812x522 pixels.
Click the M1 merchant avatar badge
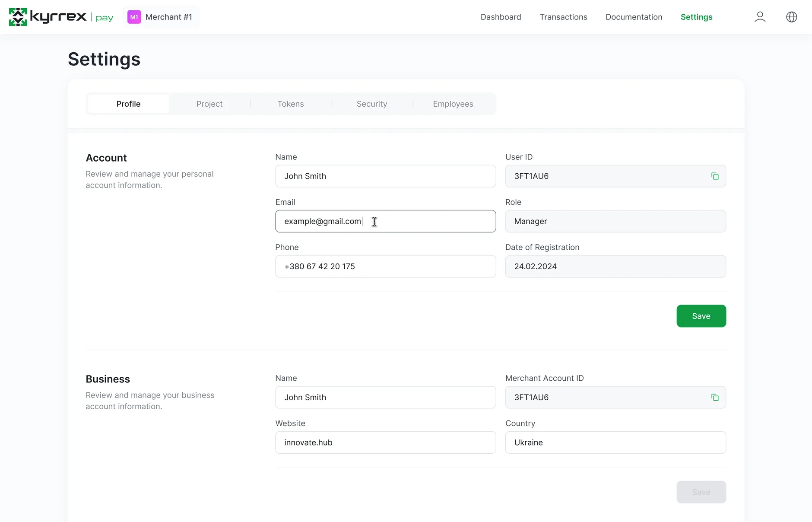click(134, 17)
